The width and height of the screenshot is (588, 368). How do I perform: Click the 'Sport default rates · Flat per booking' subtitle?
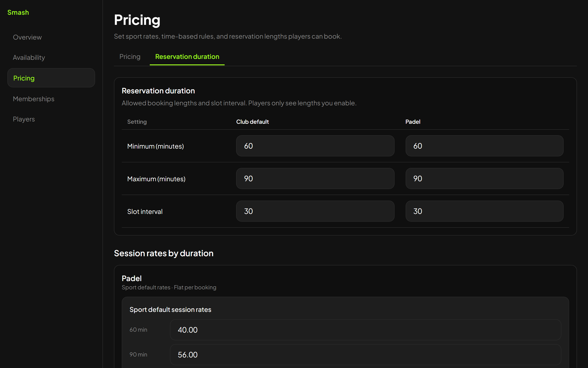coord(169,287)
